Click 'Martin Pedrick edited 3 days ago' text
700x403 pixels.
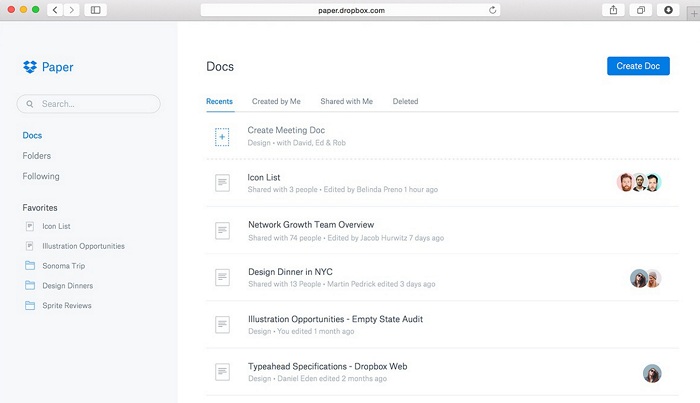point(381,284)
